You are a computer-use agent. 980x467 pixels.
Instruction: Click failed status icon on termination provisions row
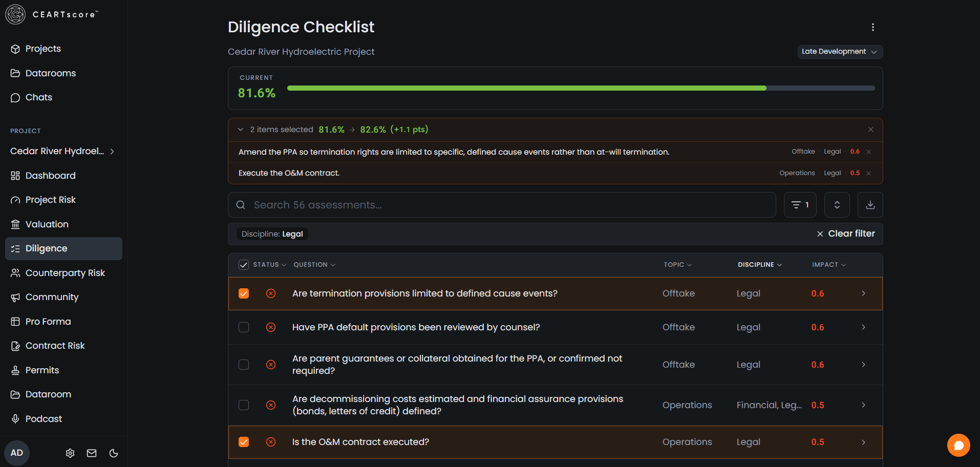pos(271,293)
